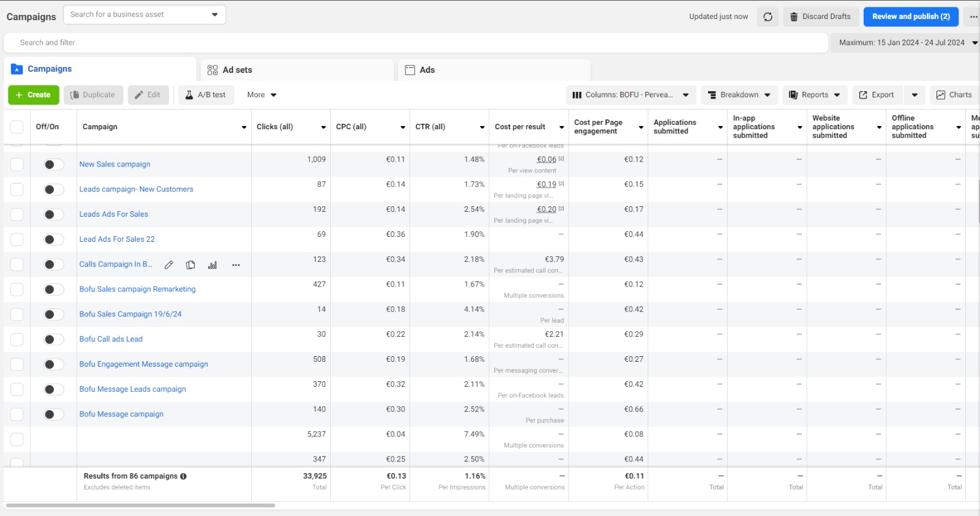Open the Bofu Call ads Lead link
This screenshot has height=516, width=980.
coord(111,339)
